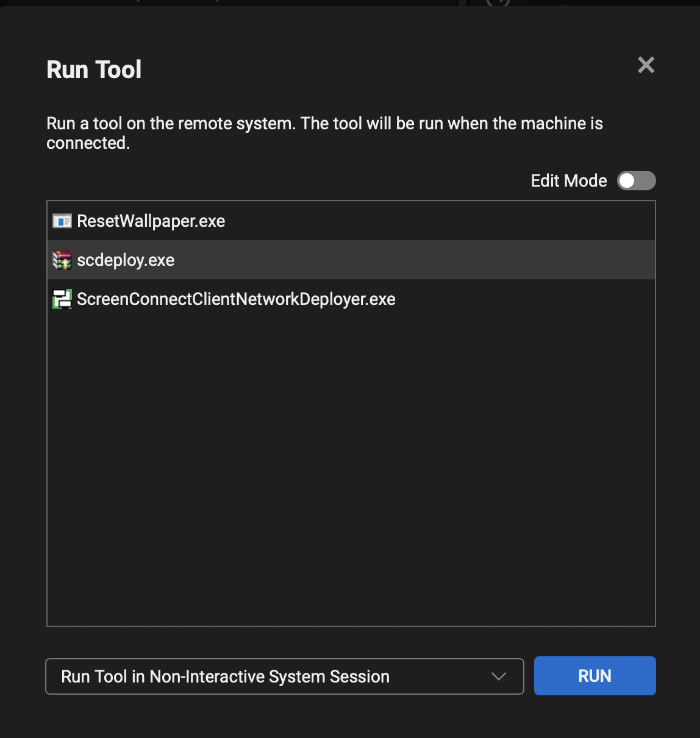Click the ResetWallpaper.exe file icon

pyautogui.click(x=62, y=221)
